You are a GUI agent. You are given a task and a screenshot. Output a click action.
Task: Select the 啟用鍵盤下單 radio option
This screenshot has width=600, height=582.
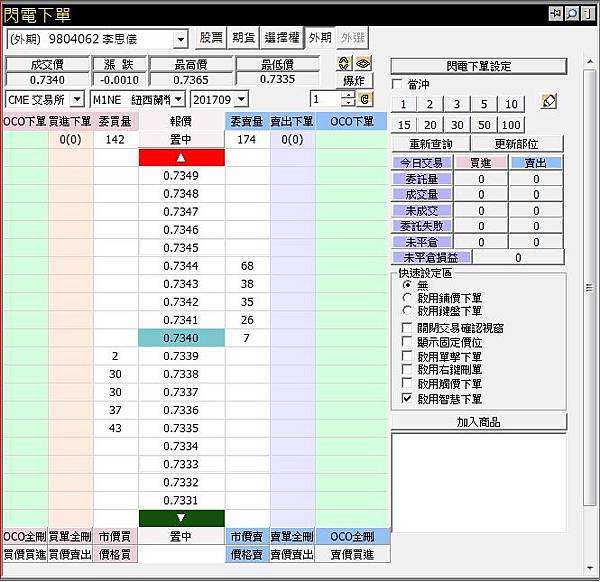(x=407, y=311)
